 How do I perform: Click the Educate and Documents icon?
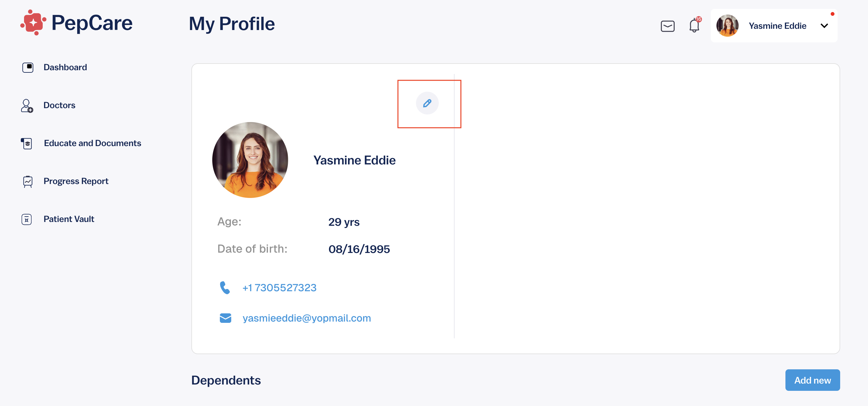click(27, 144)
